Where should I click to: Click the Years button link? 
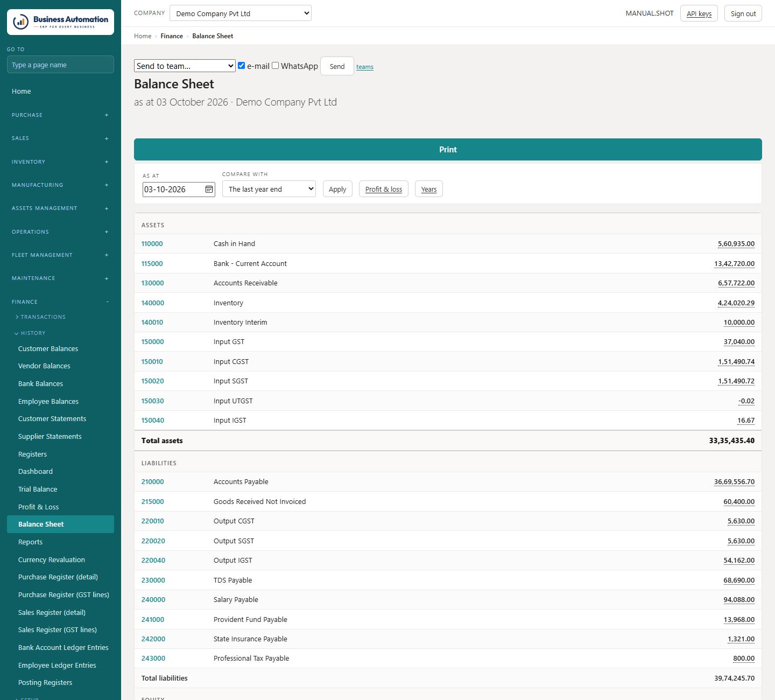click(x=429, y=189)
